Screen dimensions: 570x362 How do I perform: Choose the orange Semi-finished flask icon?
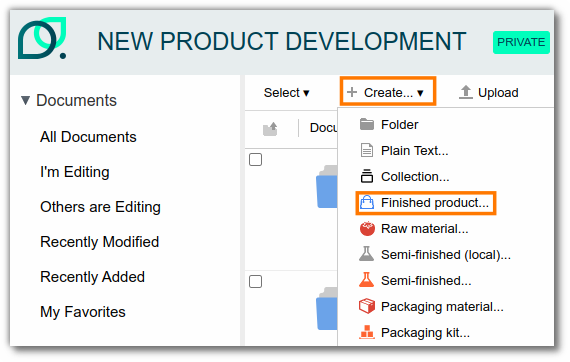(x=366, y=280)
